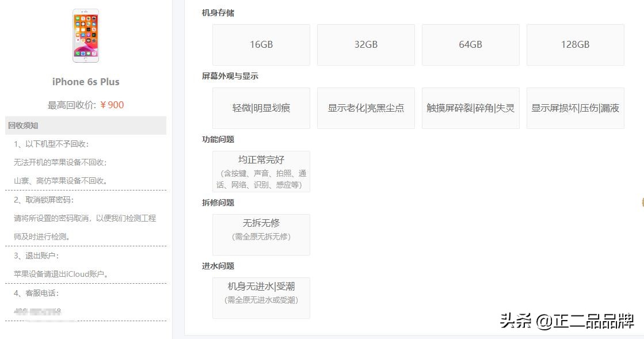Open the 回收须知 notice section header
644x339 pixels.
(x=22, y=125)
